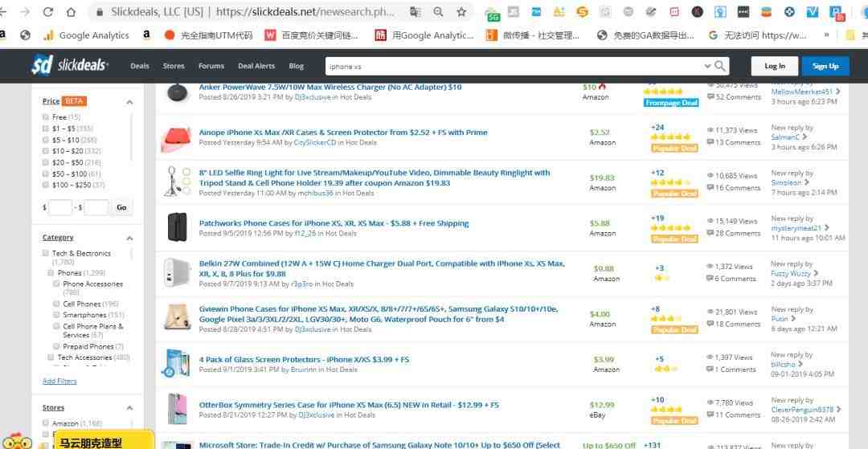Open the Amazon bookmark icon
Image resolution: width=868 pixels, height=449 pixels.
146,35
